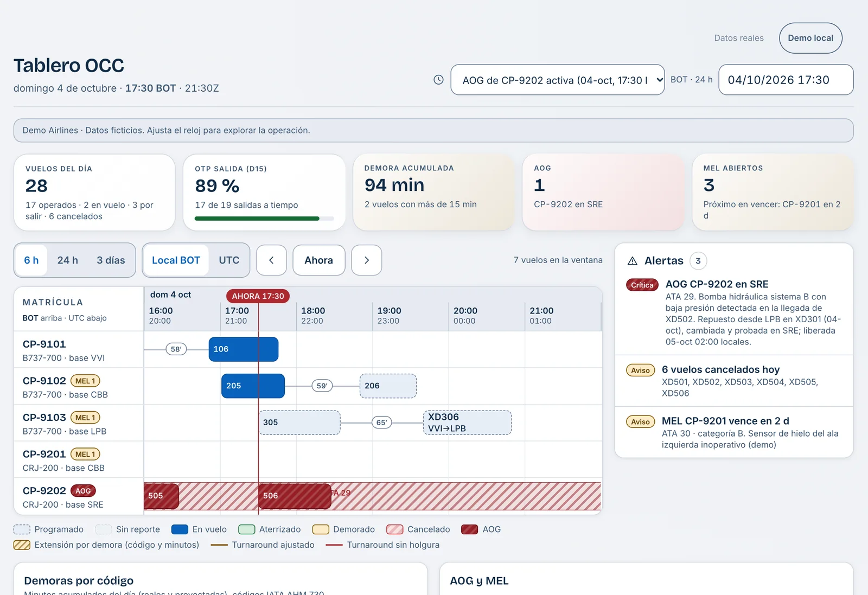The image size is (868, 595).
Task: Advance to next time window arrow
Action: tap(367, 260)
